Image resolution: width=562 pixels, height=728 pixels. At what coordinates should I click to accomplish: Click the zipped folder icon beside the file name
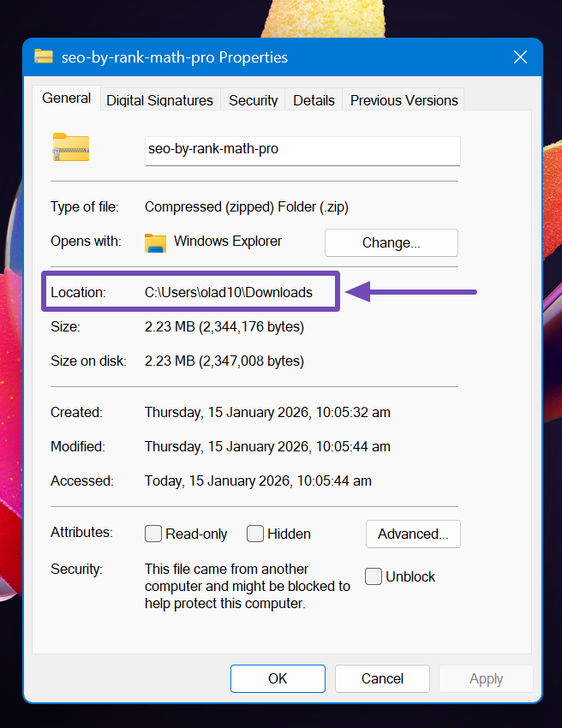[70, 147]
